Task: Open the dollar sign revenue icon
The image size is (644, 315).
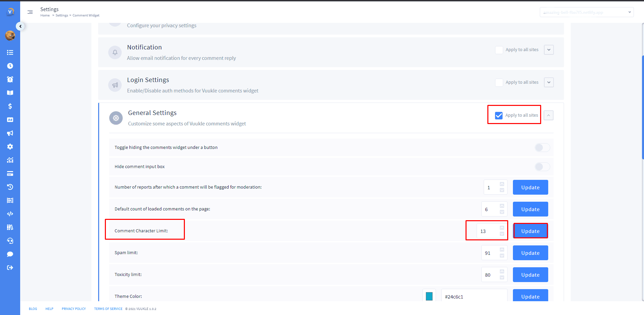Action: coord(10,106)
